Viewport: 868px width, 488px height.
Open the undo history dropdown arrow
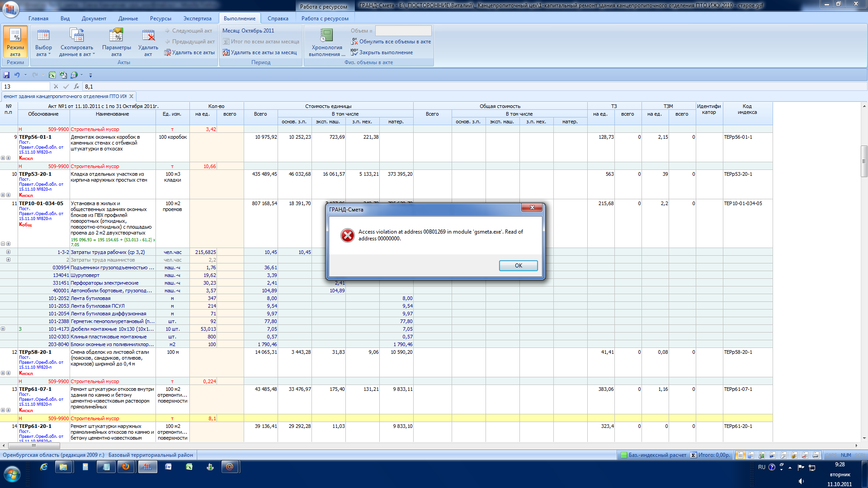click(x=25, y=75)
